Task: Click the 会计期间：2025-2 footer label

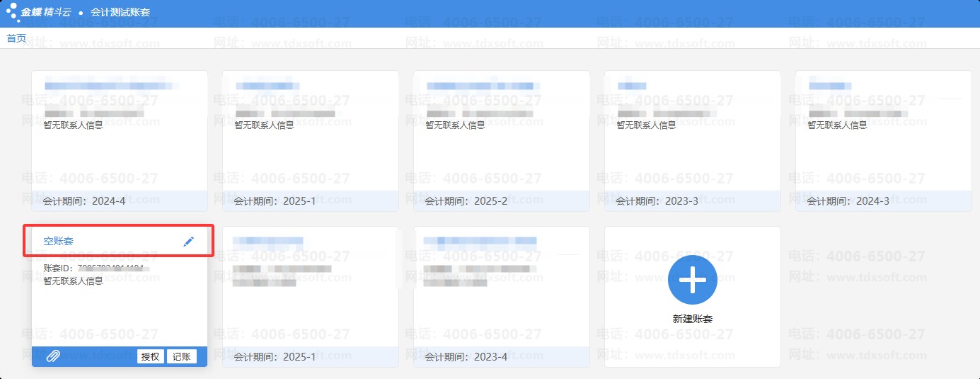Action: [466, 201]
